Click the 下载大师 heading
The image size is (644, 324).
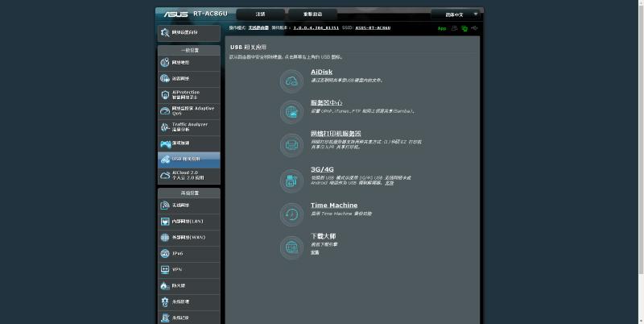tap(324, 236)
